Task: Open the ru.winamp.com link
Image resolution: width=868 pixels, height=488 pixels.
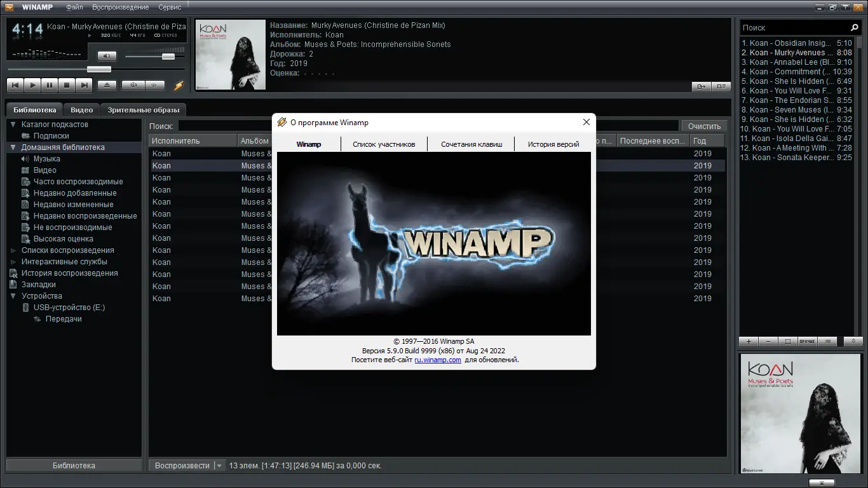Action: pos(438,360)
